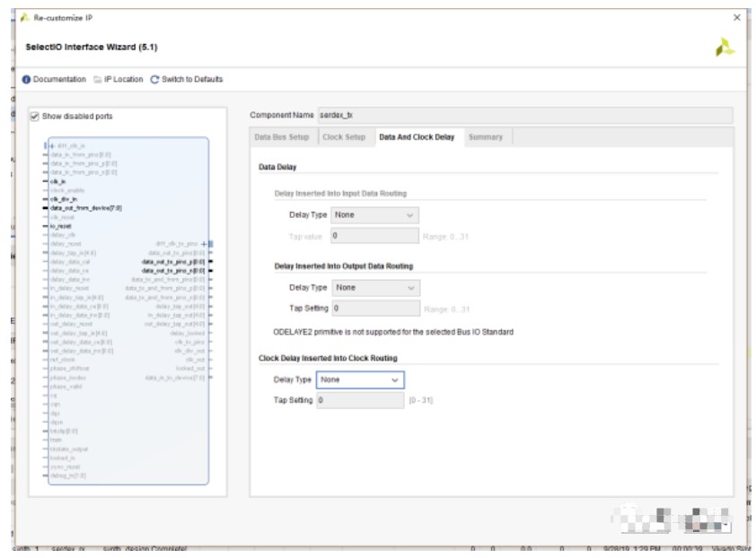The width and height of the screenshot is (756, 558).
Task: Click the ODELAYE2 primitive not supported message
Action: [393, 332]
